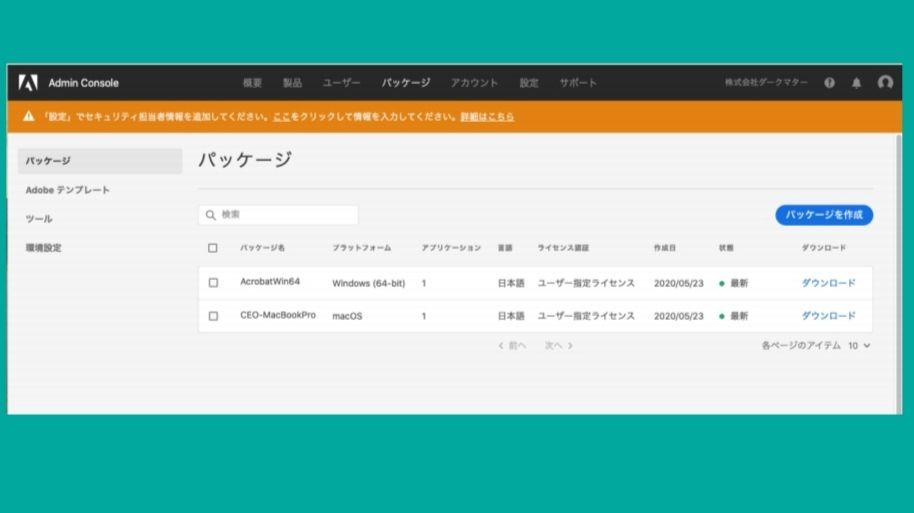Check the AcrobatWin64 package checkbox

click(x=213, y=283)
